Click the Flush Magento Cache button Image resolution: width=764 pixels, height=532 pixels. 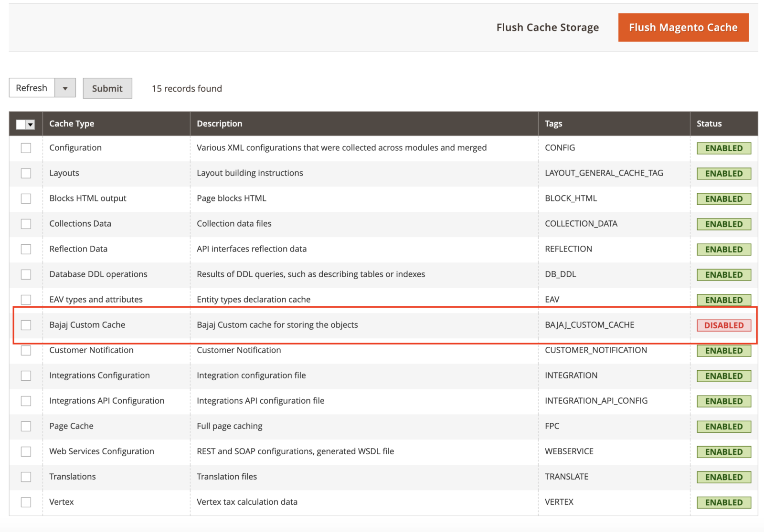point(683,27)
